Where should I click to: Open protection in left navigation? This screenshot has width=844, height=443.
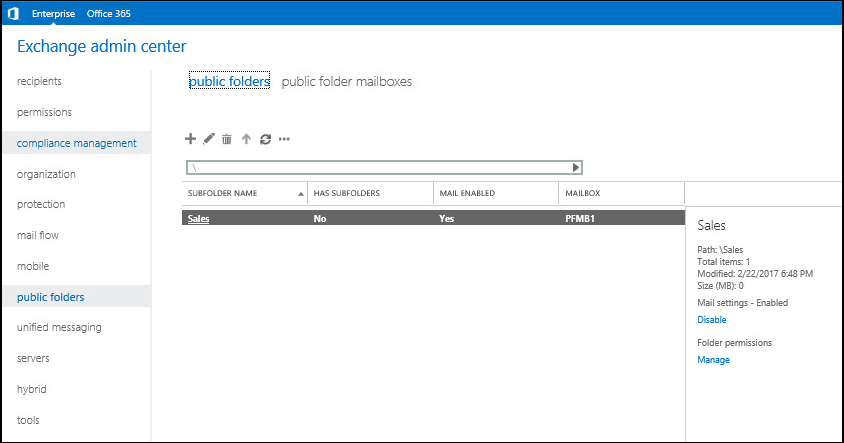point(41,204)
